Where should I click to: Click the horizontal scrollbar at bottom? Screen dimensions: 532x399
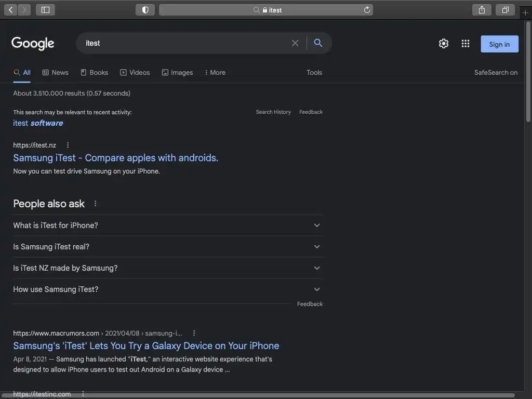point(258,395)
